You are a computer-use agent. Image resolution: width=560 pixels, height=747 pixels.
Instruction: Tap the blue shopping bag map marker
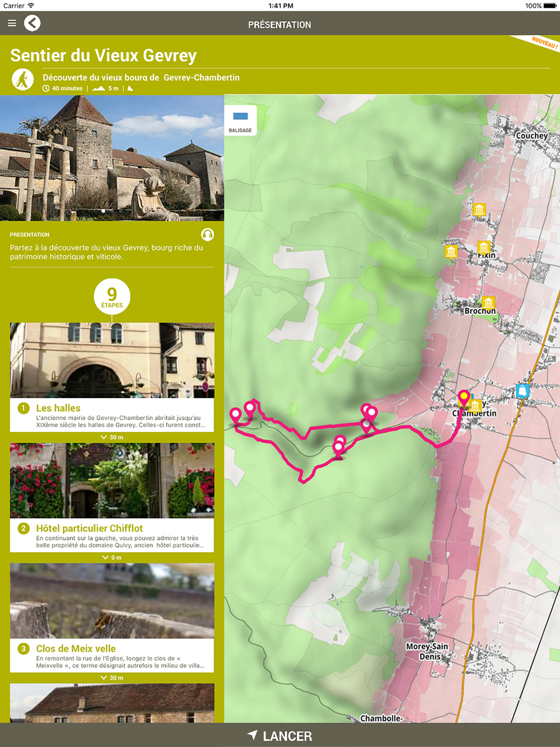[522, 390]
